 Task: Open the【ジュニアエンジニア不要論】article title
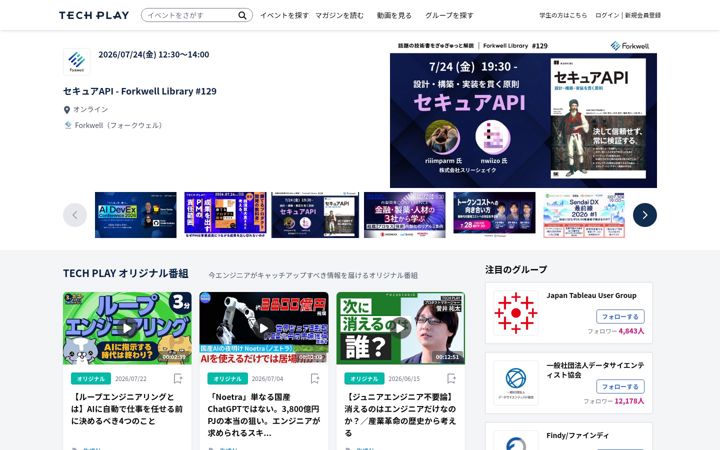click(400, 415)
